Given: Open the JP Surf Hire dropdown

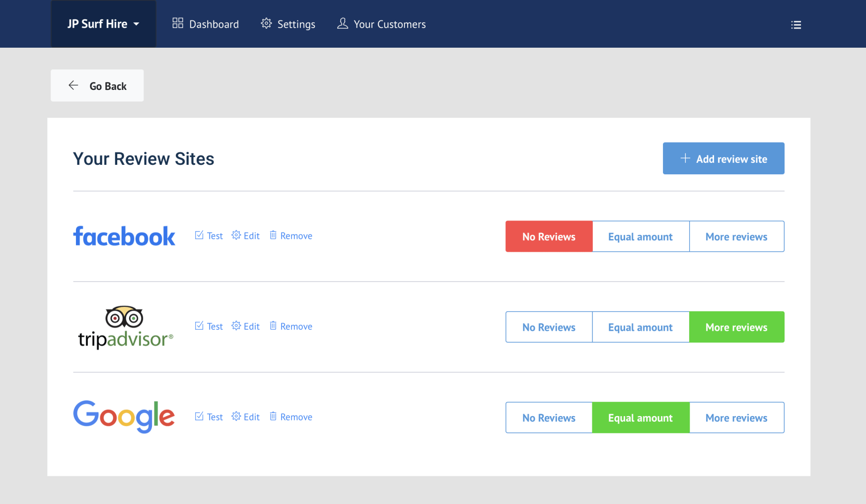Looking at the screenshot, I should [103, 24].
